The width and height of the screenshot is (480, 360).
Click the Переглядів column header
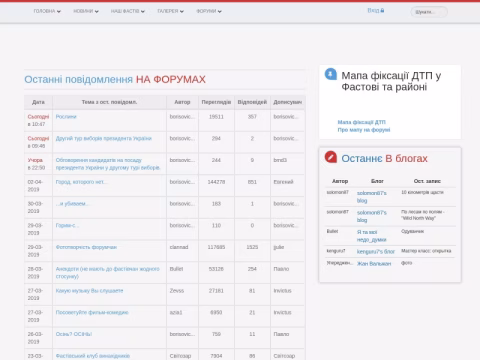tap(216, 102)
